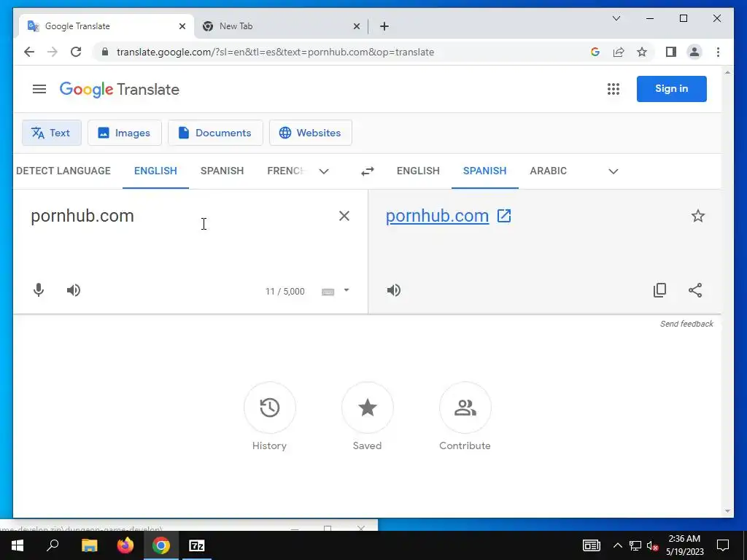Choose Text translation mode
Image resolution: width=747 pixels, height=560 pixels.
point(52,133)
